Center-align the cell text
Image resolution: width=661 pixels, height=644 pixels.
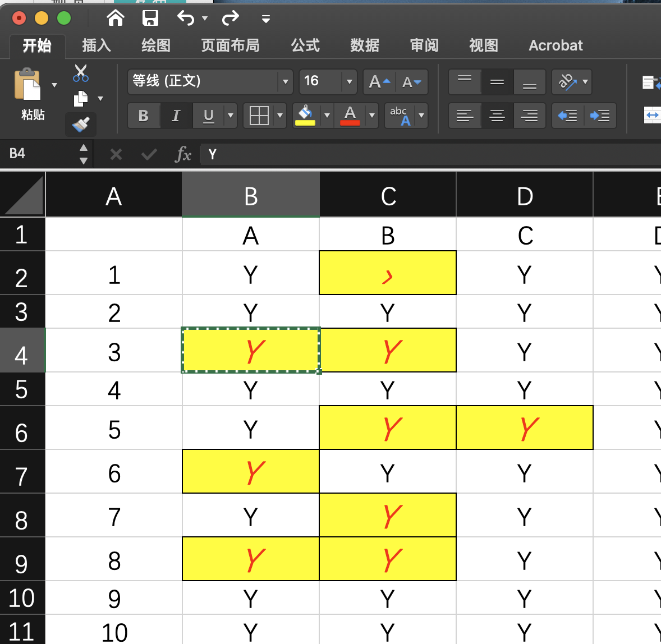[496, 116]
